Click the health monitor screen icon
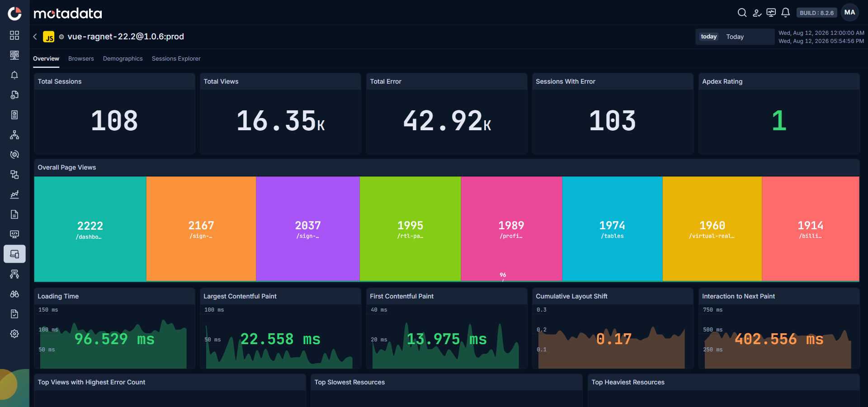Image resolution: width=868 pixels, height=407 pixels. coord(771,13)
